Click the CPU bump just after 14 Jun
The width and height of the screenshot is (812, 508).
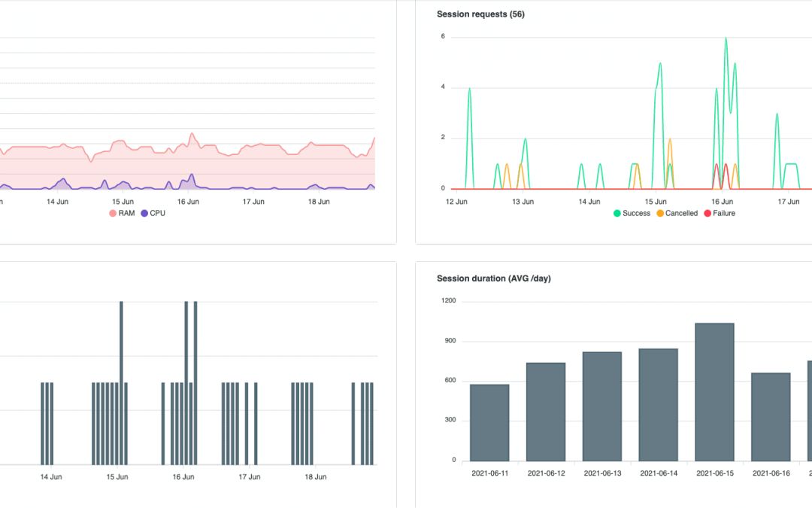[x=63, y=180]
